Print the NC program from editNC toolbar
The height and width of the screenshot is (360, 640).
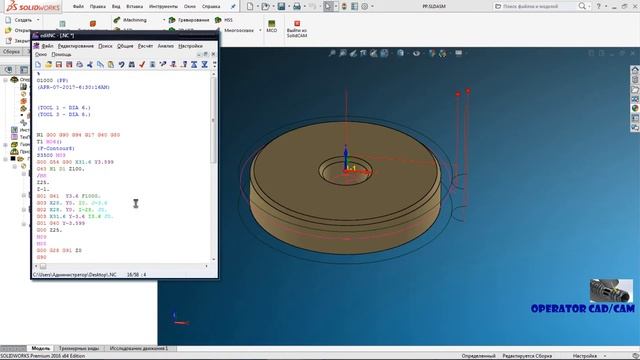80,64
